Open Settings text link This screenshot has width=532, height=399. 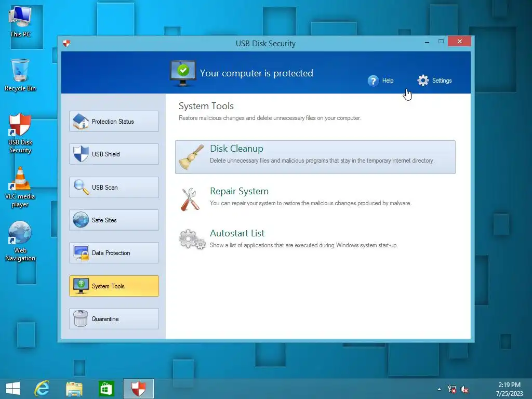coord(442,81)
